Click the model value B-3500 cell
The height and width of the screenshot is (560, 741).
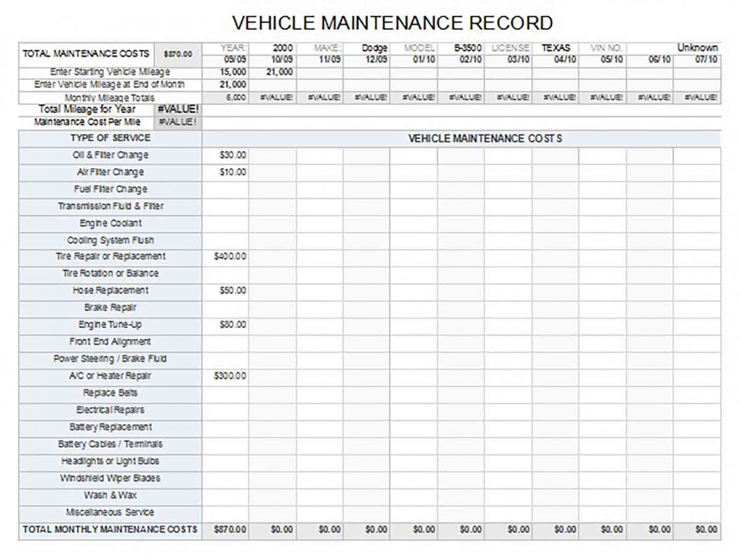pyautogui.click(x=461, y=48)
